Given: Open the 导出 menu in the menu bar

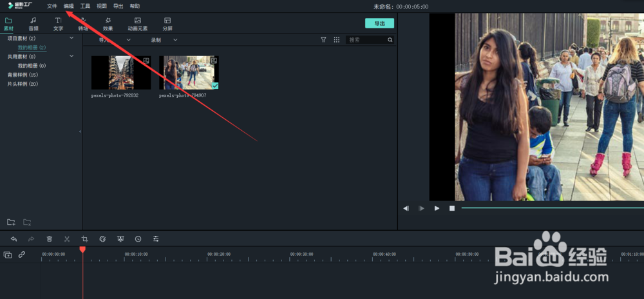Looking at the screenshot, I should (118, 6).
